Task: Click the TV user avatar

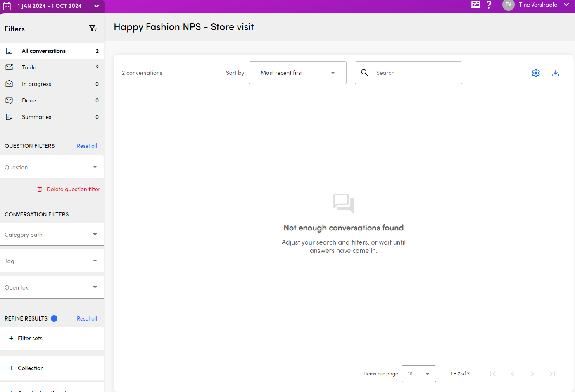Action: tap(508, 5)
